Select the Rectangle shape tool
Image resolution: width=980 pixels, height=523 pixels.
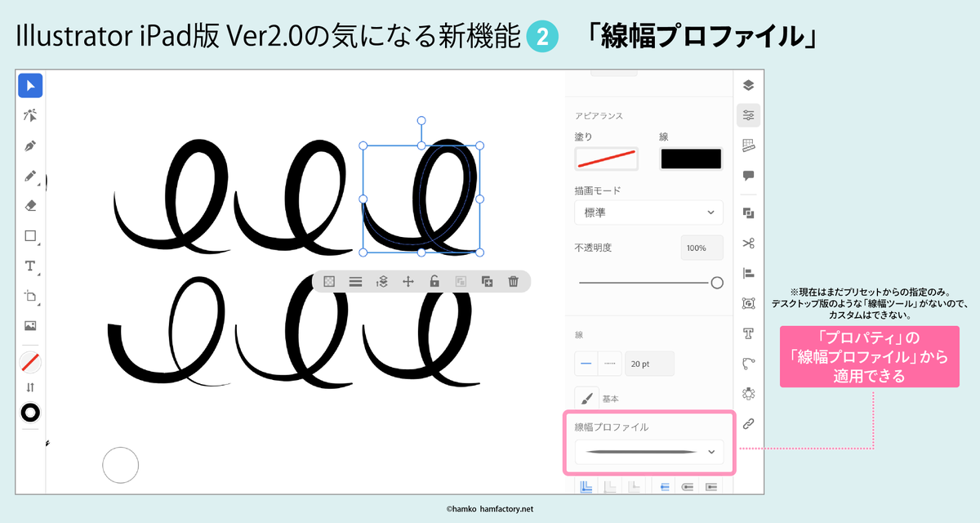[x=30, y=236]
